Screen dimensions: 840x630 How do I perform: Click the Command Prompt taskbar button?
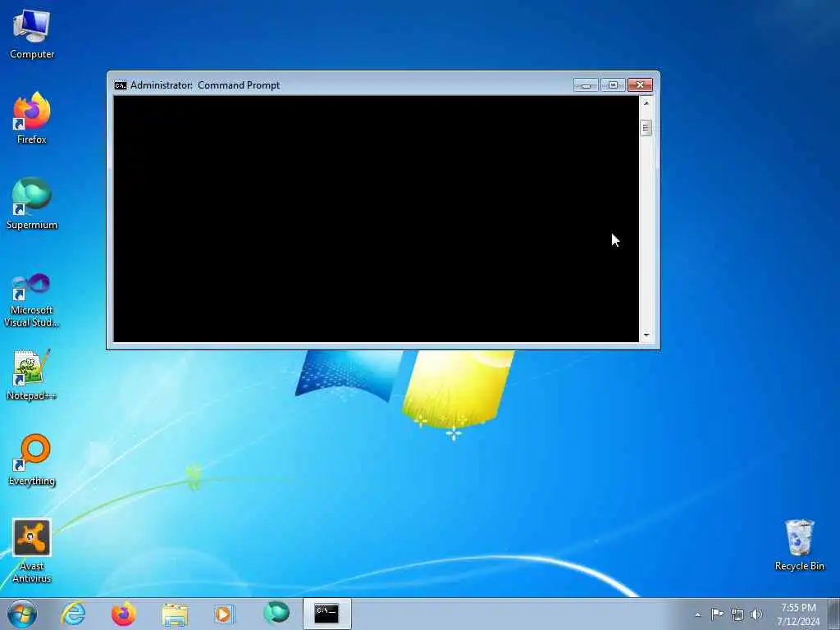click(326, 614)
